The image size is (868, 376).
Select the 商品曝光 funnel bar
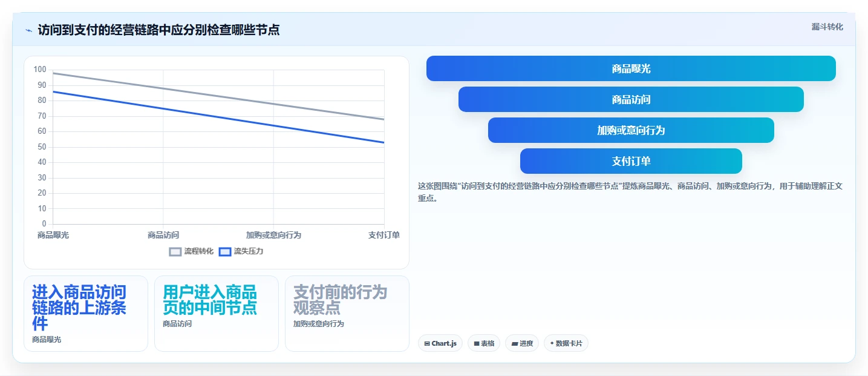(631, 68)
